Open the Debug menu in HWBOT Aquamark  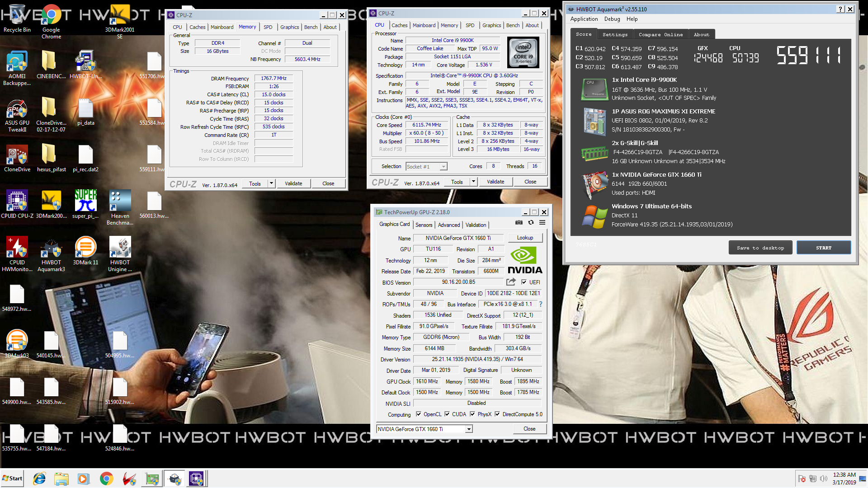pos(612,19)
